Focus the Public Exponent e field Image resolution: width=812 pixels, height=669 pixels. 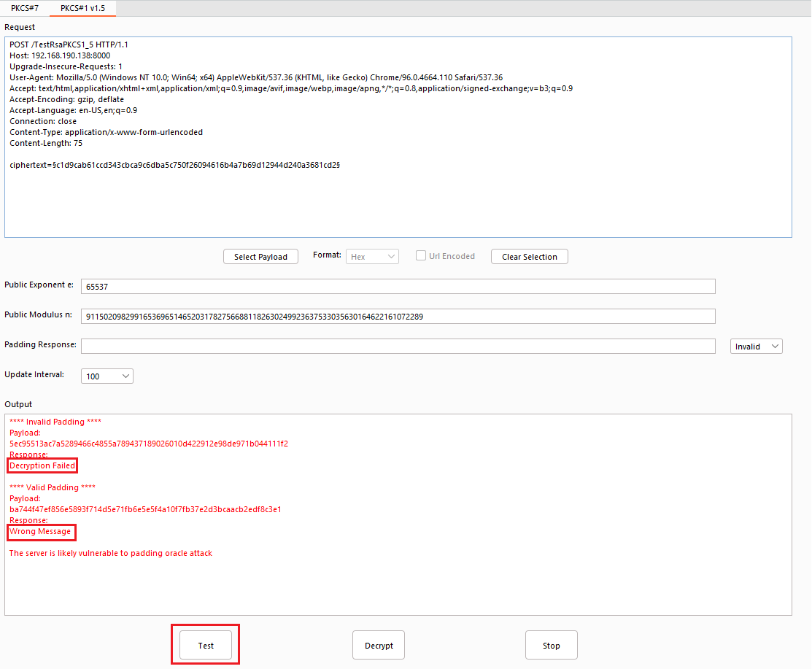coord(398,286)
